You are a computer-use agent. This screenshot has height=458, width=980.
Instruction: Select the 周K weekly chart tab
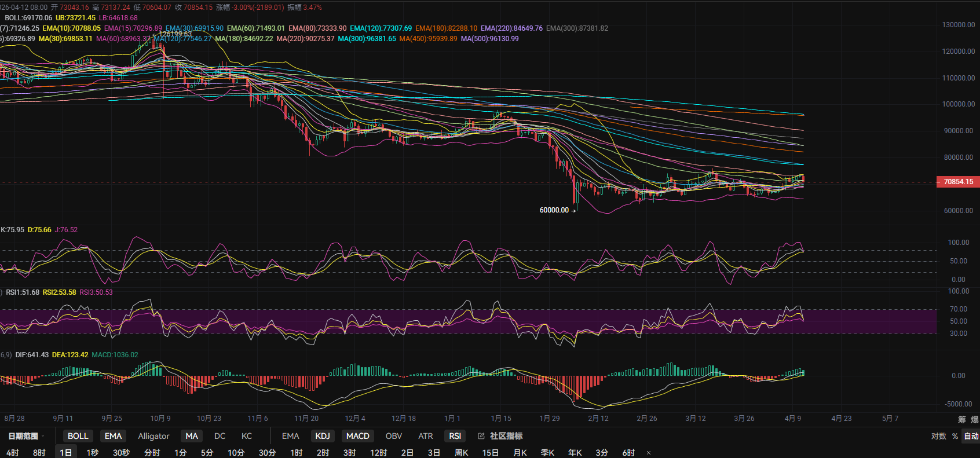tap(461, 453)
